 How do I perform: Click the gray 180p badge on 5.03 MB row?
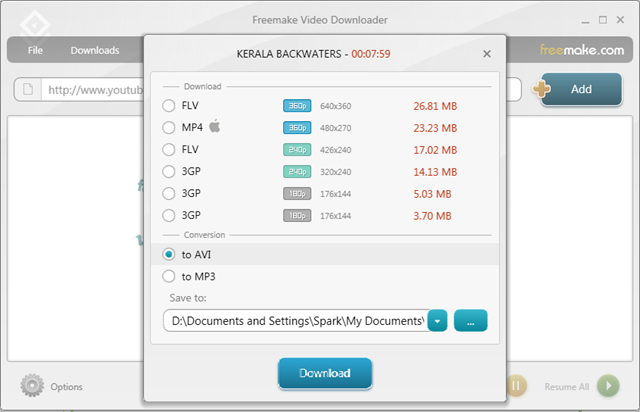[x=297, y=194]
